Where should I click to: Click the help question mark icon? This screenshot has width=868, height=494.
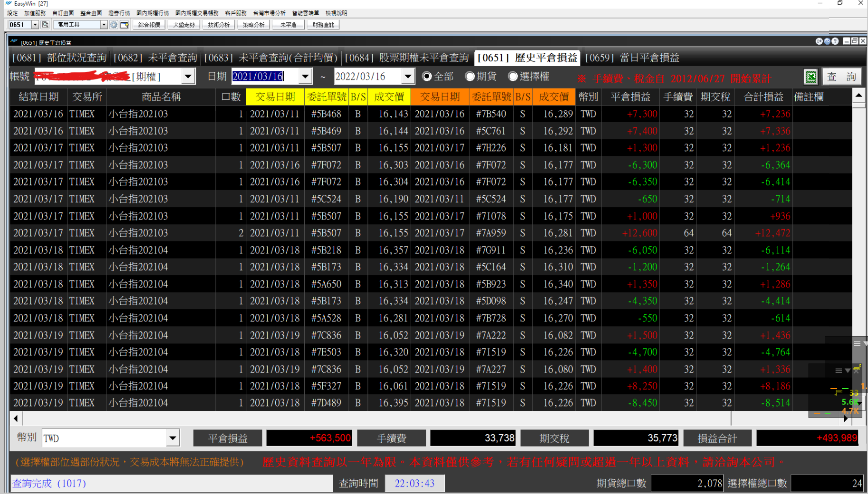(835, 41)
